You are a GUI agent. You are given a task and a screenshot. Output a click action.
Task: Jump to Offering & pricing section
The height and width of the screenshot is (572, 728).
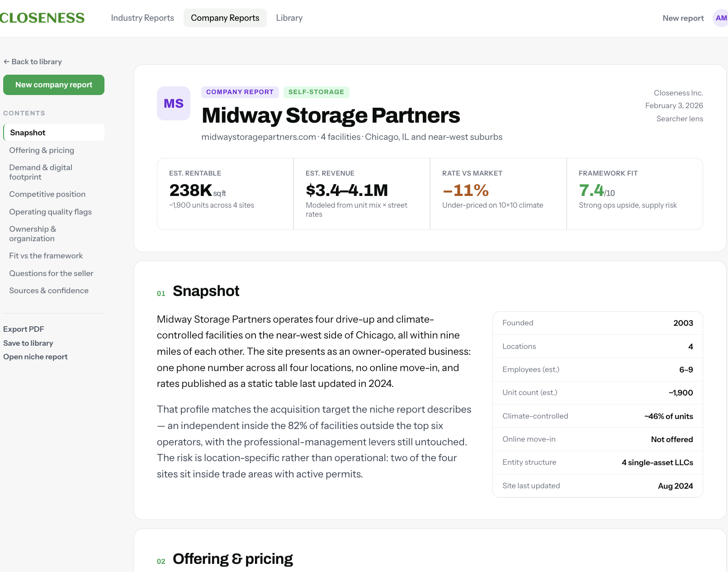tap(42, 150)
